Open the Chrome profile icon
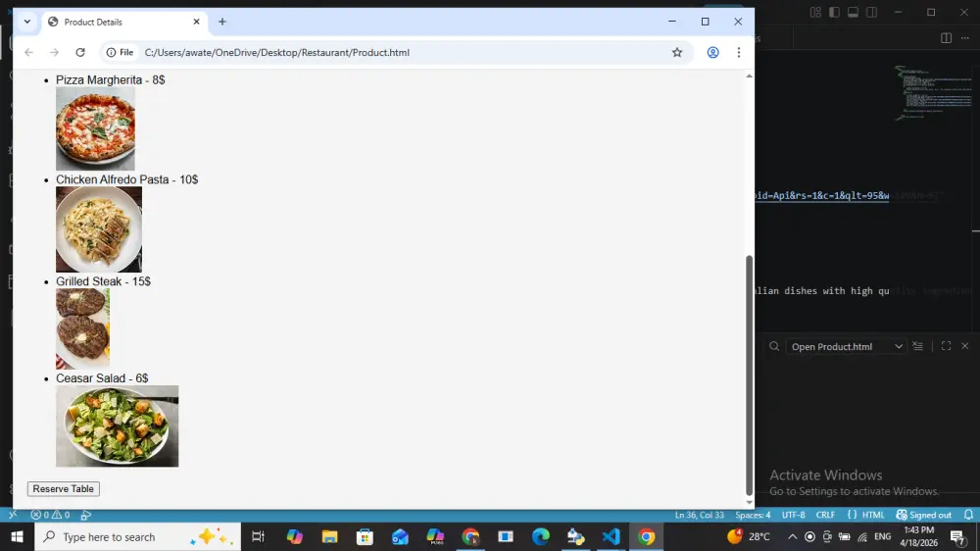The height and width of the screenshot is (551, 980). pos(712,53)
